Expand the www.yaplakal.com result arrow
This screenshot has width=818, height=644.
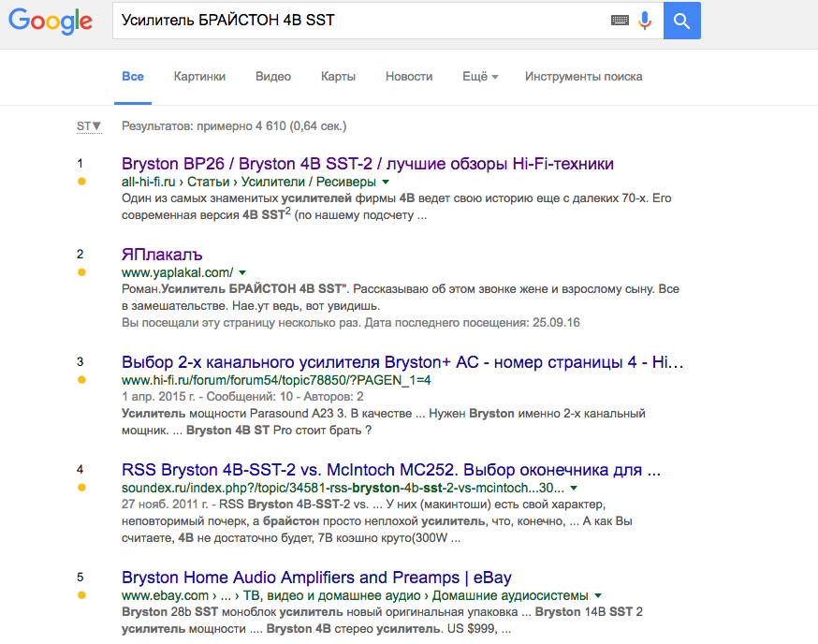coord(242,273)
